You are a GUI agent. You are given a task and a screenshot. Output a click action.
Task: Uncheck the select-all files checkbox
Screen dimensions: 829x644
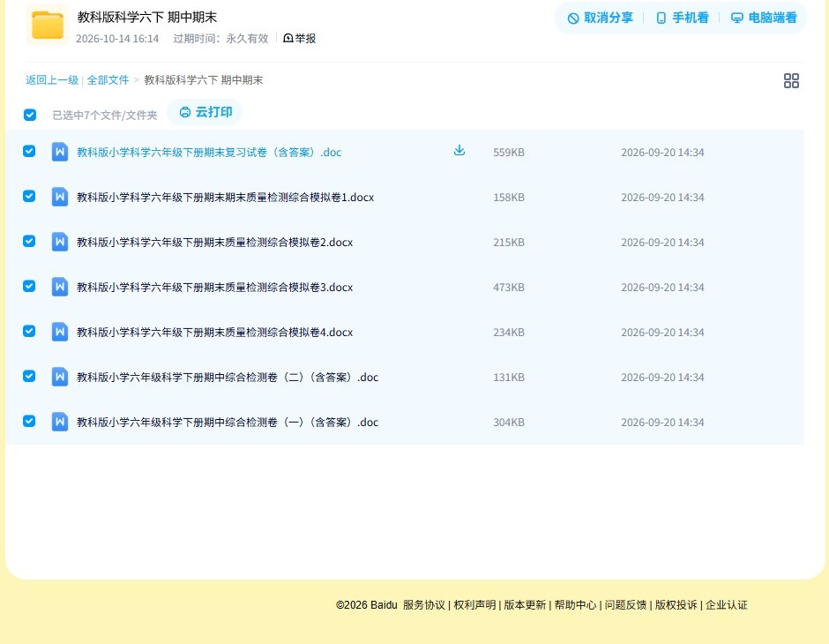point(30,115)
